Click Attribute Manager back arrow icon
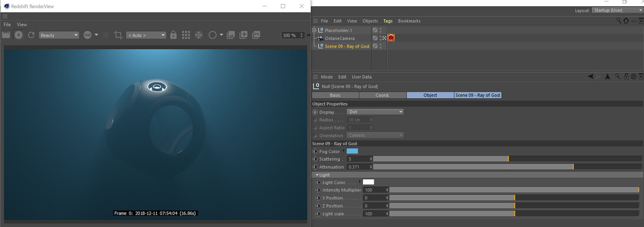 (591, 76)
